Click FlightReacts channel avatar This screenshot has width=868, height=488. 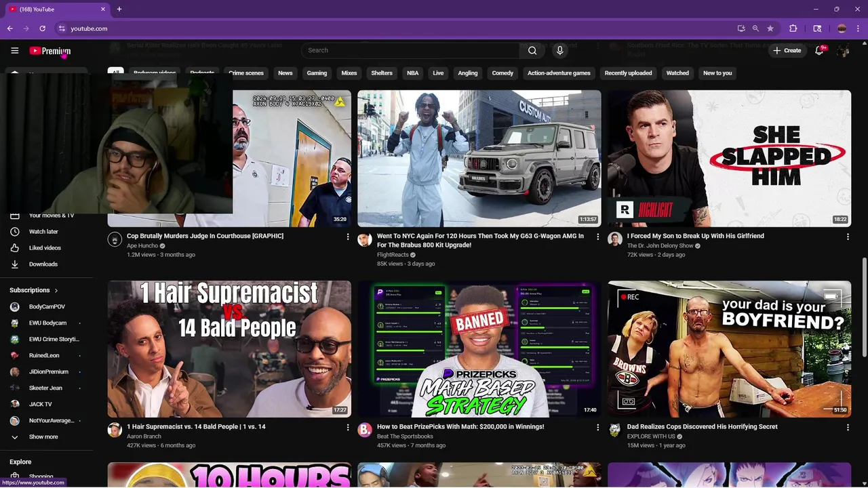[365, 240]
